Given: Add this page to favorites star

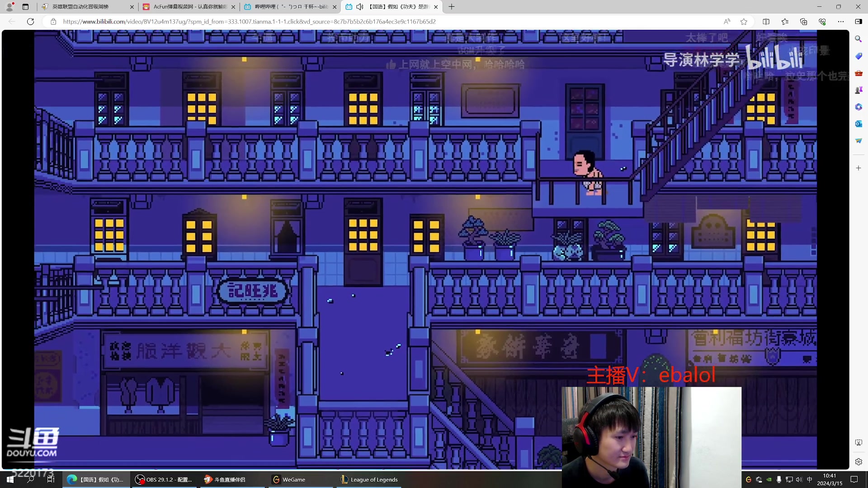Looking at the screenshot, I should [744, 21].
